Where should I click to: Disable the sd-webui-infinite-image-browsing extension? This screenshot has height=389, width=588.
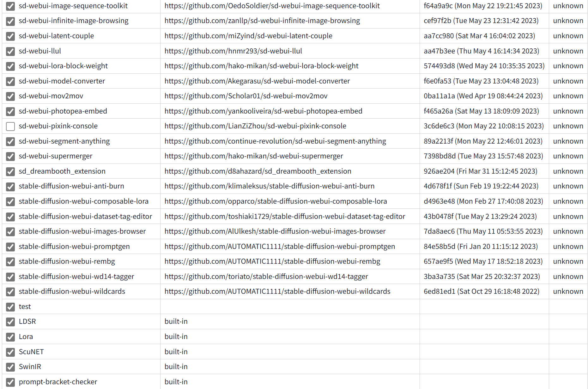point(10,21)
